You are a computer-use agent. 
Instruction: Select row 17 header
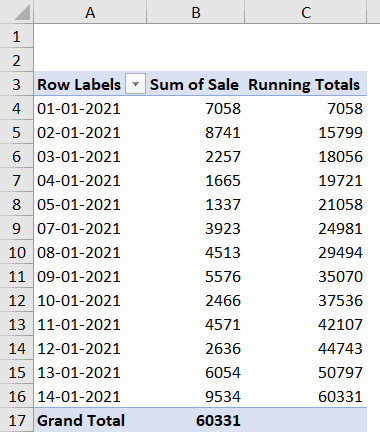(x=17, y=420)
